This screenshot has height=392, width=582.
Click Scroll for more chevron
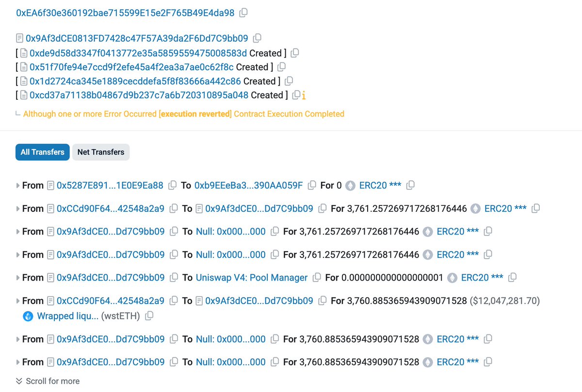click(19, 381)
